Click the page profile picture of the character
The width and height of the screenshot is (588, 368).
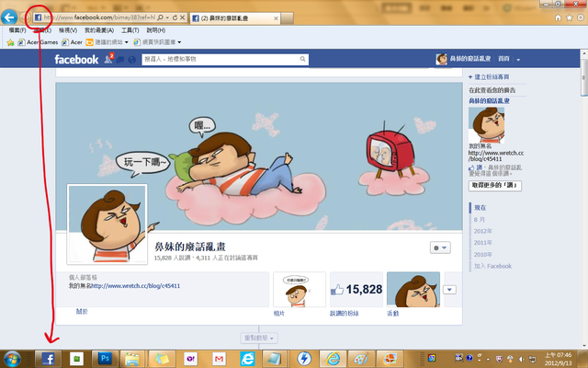(x=107, y=224)
